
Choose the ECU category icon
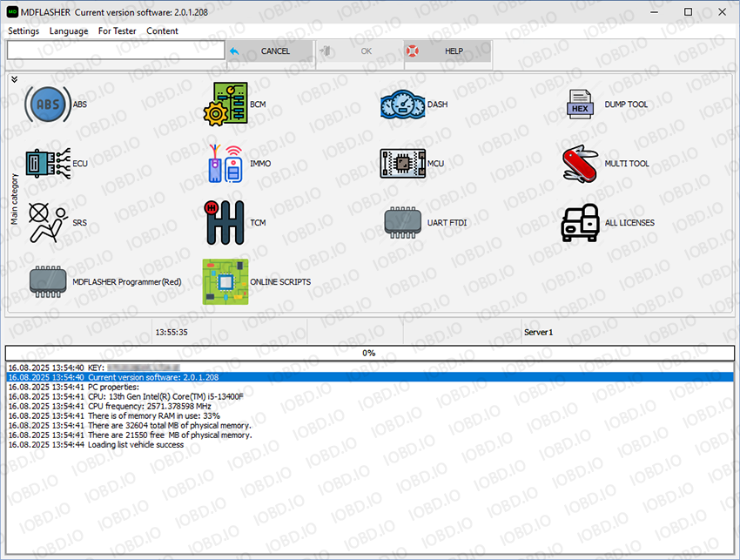(x=47, y=164)
